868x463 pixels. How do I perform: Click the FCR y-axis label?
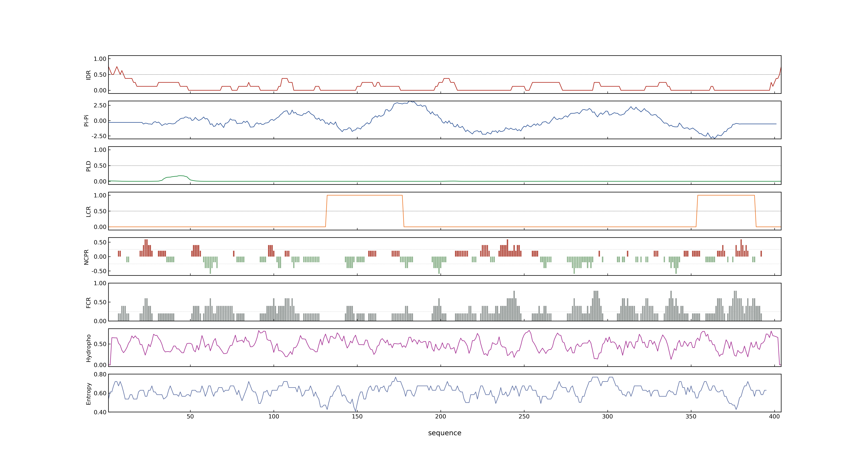click(x=88, y=302)
